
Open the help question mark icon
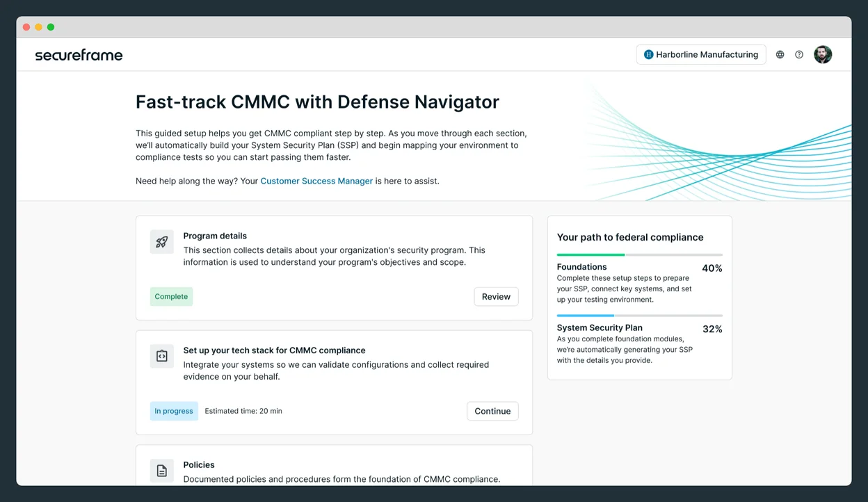point(799,54)
